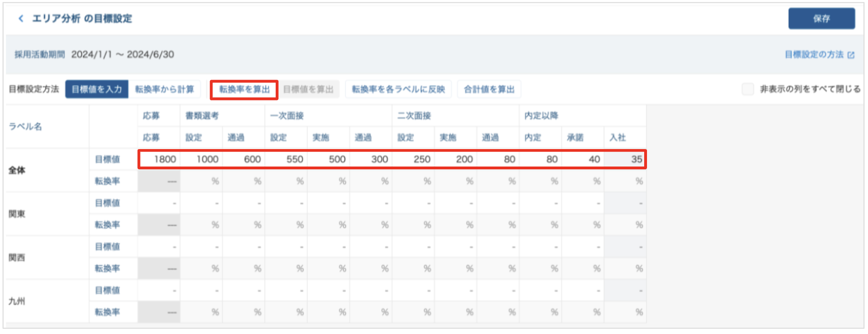Click the 全体 承諾 target cell showing 40
The height and width of the screenshot is (334, 868).
[583, 159]
